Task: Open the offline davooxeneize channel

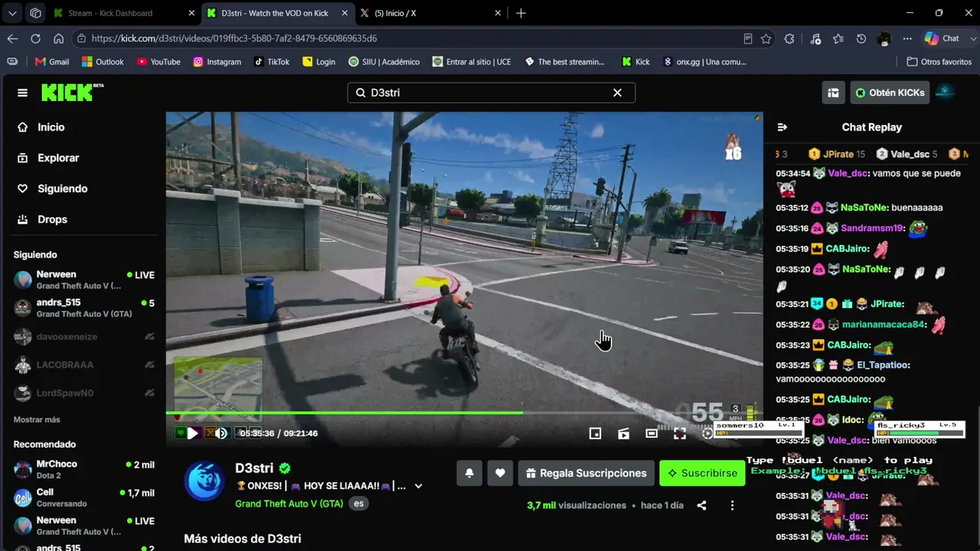Action: tap(83, 337)
